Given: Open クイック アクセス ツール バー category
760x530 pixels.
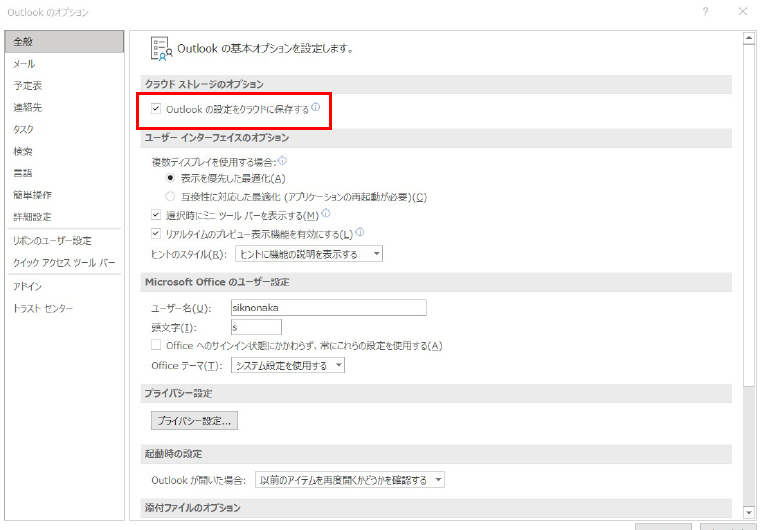Looking at the screenshot, I should click(64, 262).
